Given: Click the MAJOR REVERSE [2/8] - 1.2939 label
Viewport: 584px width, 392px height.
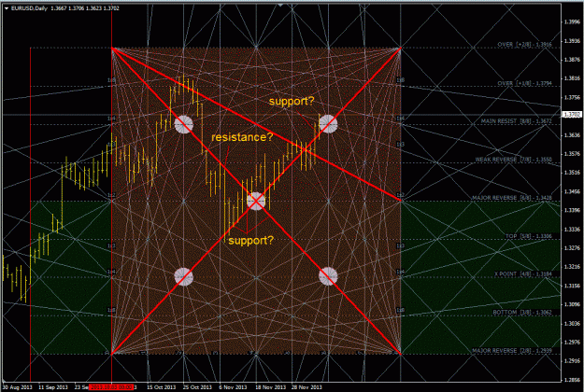Looking at the screenshot, I should pyautogui.click(x=512, y=351).
